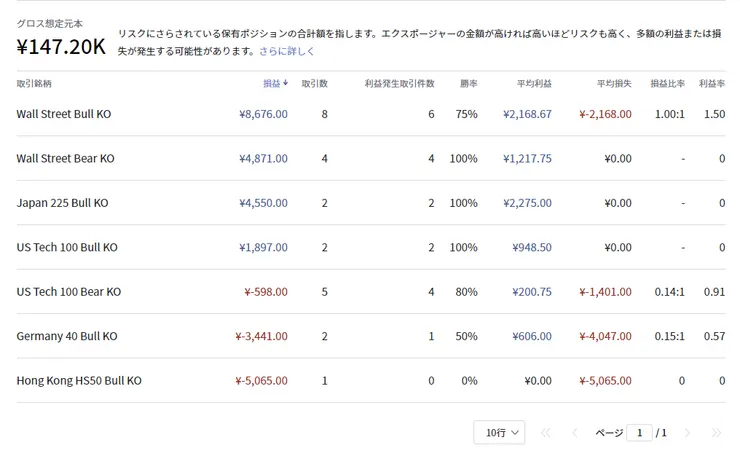Viewport: 740px width, 456px height.
Task: Open the 10行 rows-per-page dropdown
Action: click(x=499, y=433)
